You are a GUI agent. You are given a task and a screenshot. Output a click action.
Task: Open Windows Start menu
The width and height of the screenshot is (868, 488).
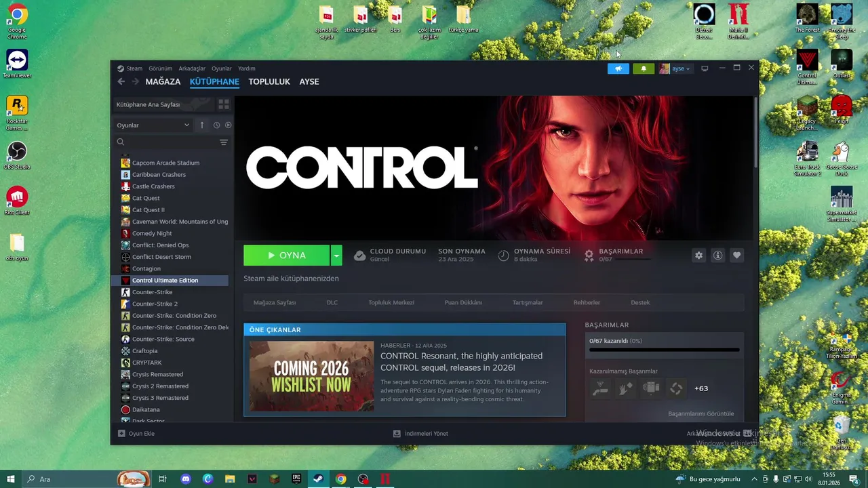pyautogui.click(x=10, y=479)
